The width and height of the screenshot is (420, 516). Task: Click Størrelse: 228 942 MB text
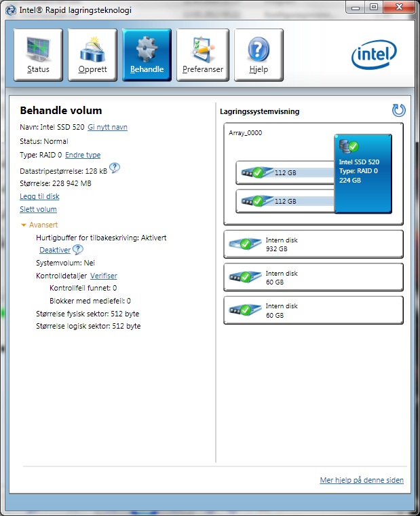[56, 183]
